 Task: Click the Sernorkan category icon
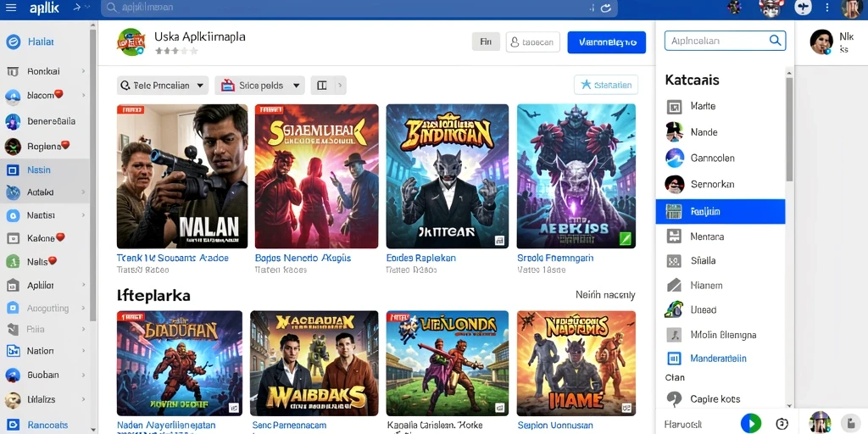tap(674, 184)
